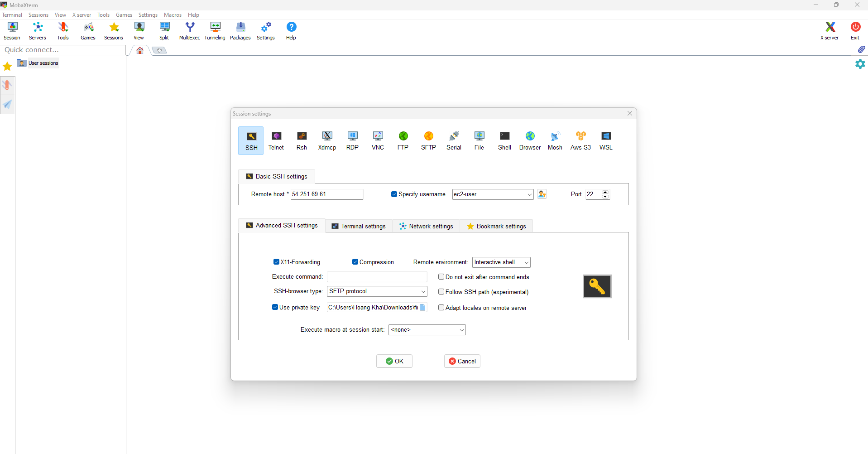Screen dimensions: 868x454
Task: Select the VNC session type
Action: [378, 140]
